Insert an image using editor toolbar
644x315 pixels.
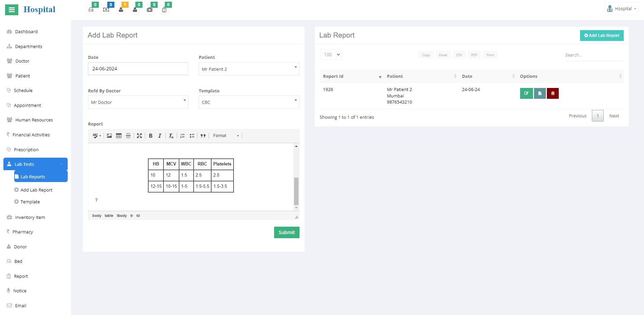coord(109,136)
